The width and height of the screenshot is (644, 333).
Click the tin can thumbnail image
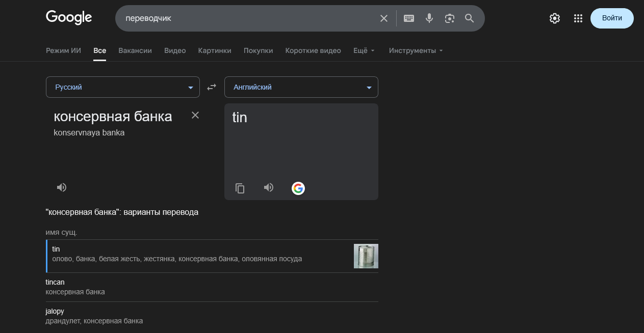point(366,256)
